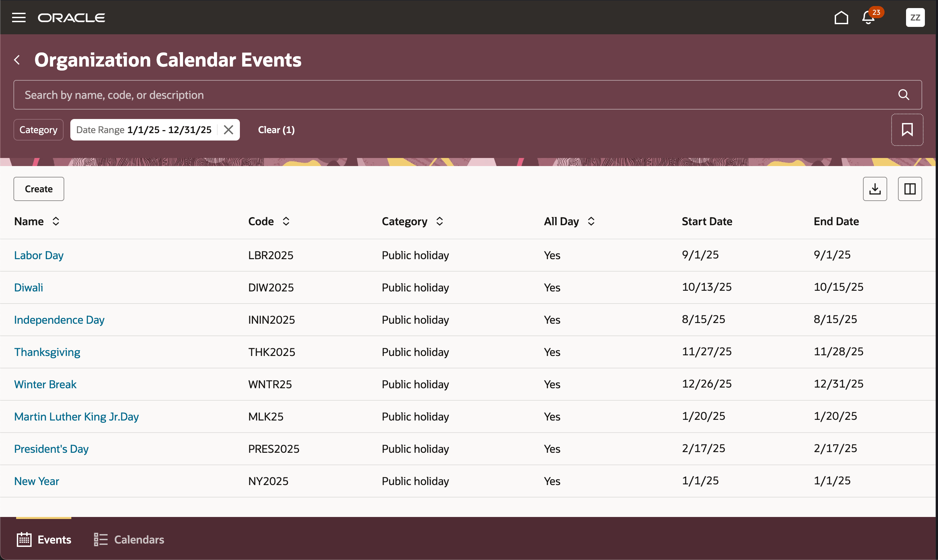Select the Events tab

click(x=43, y=539)
